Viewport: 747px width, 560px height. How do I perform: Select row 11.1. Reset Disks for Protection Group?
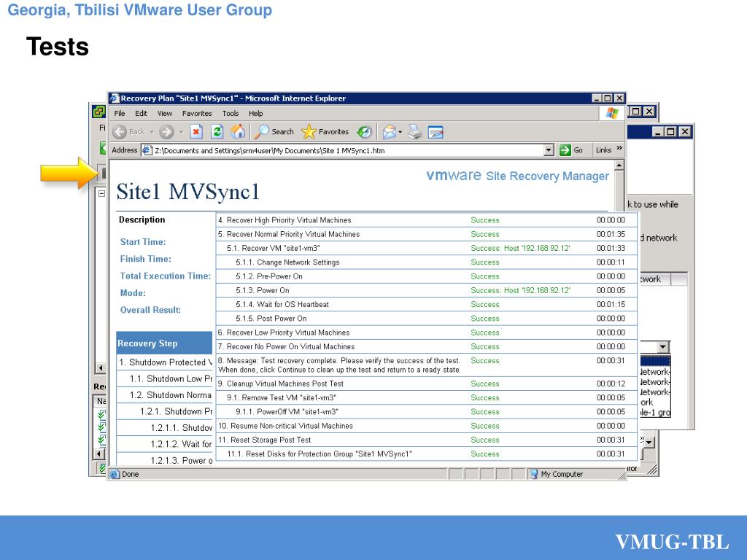[x=426, y=454]
